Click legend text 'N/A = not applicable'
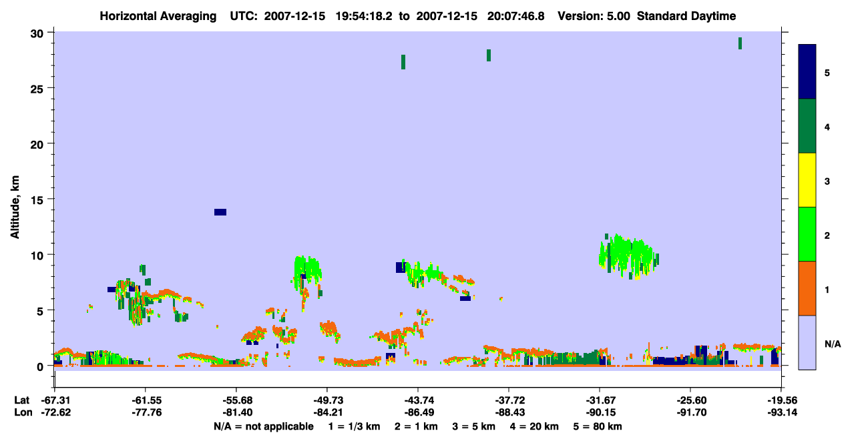The width and height of the screenshot is (868, 445). [x=263, y=426]
